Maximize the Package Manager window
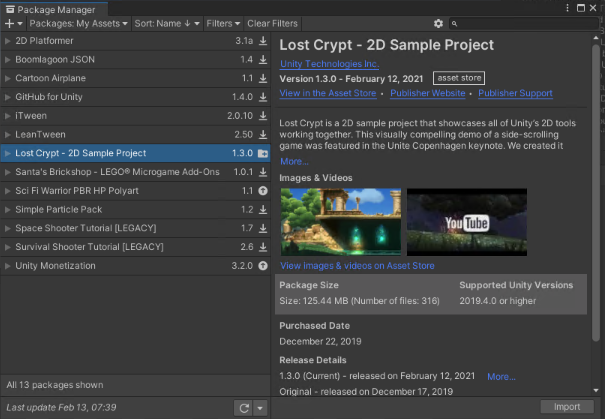Image resolution: width=605 pixels, height=419 pixels. tap(581, 8)
